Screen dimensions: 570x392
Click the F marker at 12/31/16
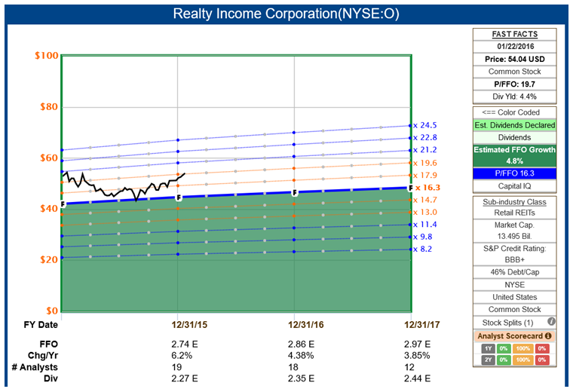[x=295, y=193]
